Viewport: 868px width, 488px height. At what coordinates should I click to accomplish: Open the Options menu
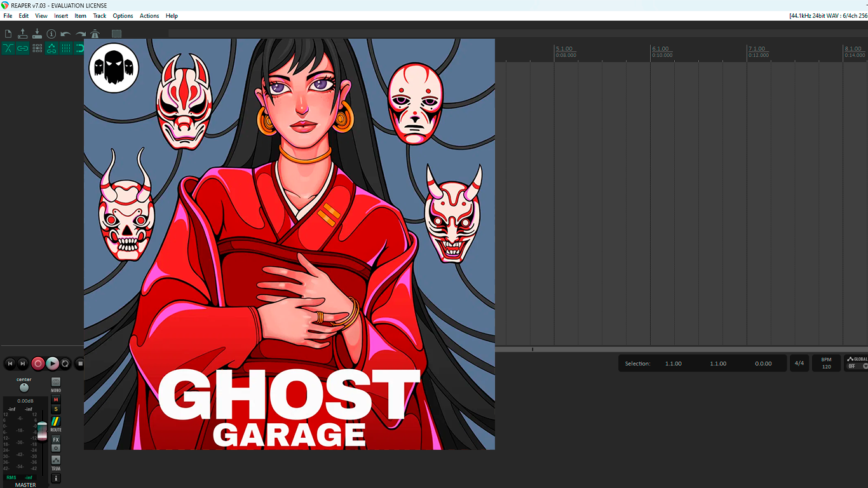(123, 16)
